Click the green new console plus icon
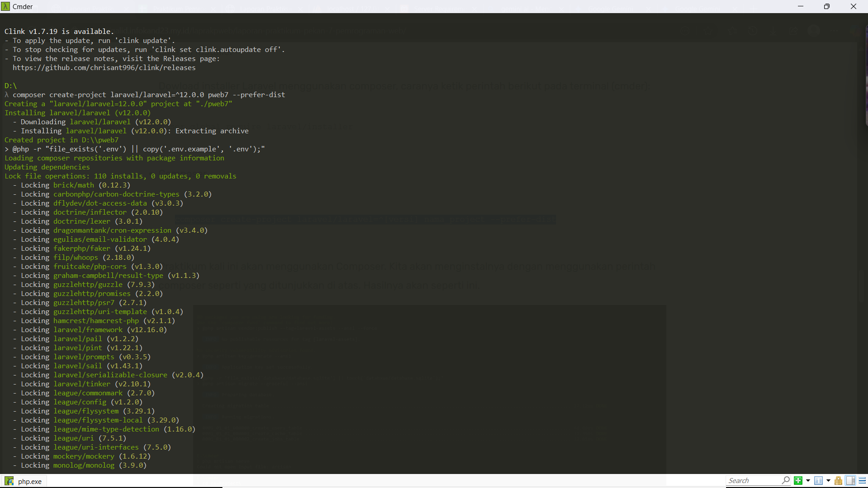The image size is (868, 488). (x=798, y=481)
